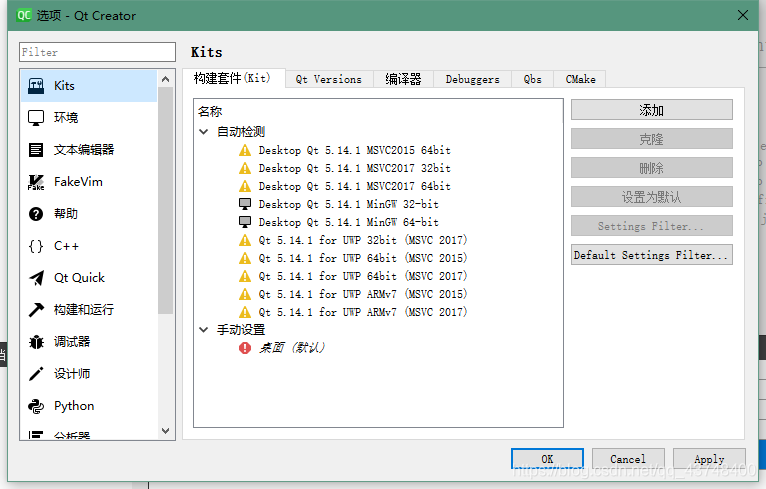Click warning icon of UWP ARMv7 MSVC 2015
766x489 pixels.
[x=245, y=294]
